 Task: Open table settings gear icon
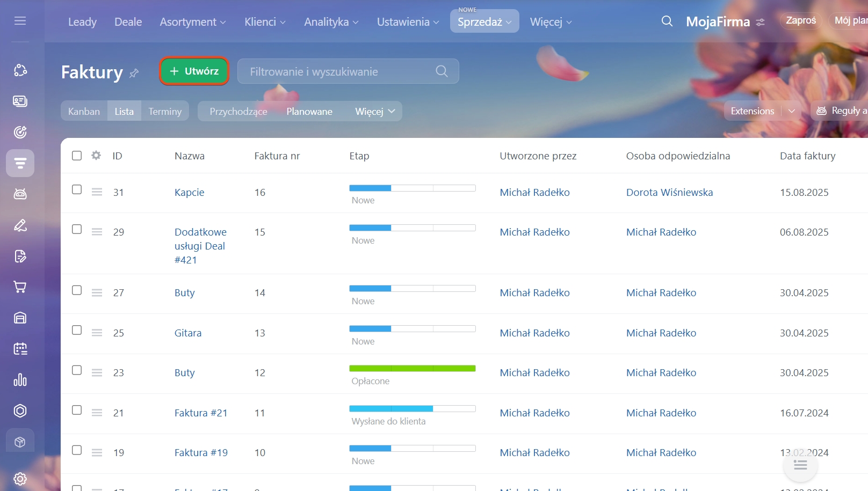[96, 156]
